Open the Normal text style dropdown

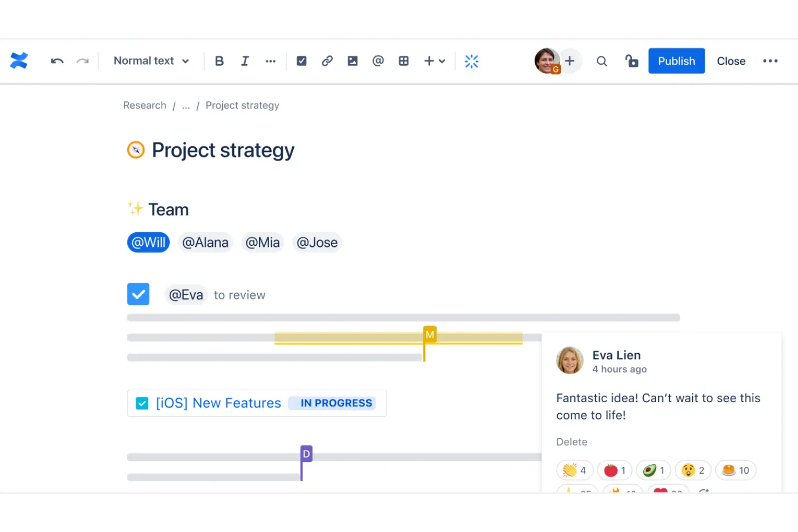click(x=150, y=60)
